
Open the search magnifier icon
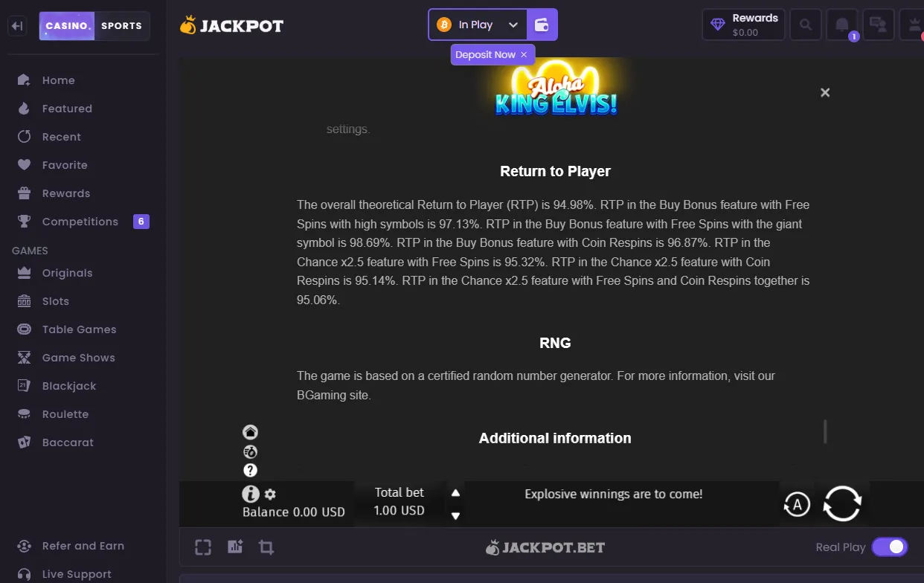pos(806,25)
